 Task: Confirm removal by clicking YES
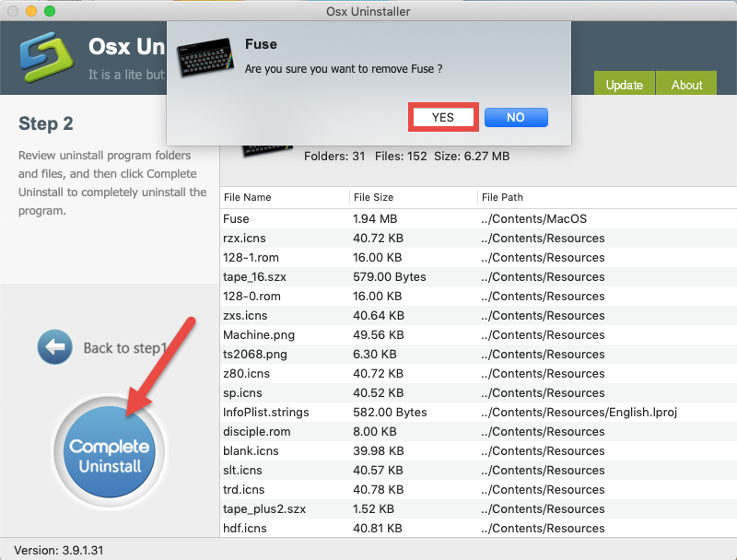coord(443,117)
